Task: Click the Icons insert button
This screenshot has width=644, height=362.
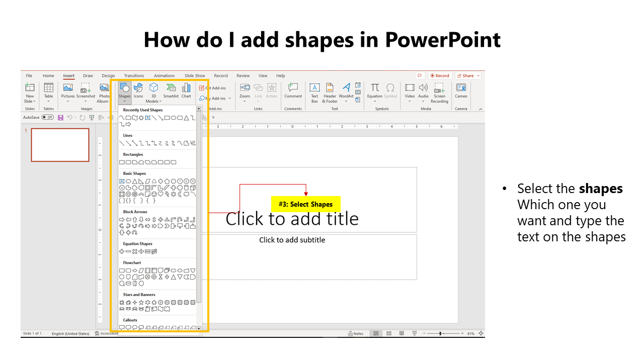Action: point(138,91)
